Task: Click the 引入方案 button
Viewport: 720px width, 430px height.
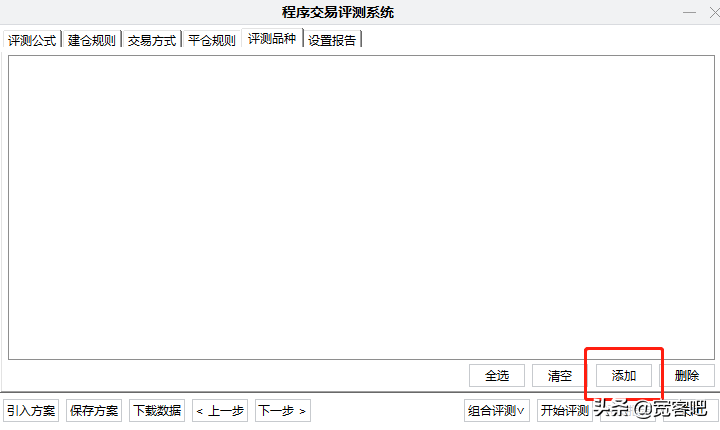Action: click(x=31, y=410)
